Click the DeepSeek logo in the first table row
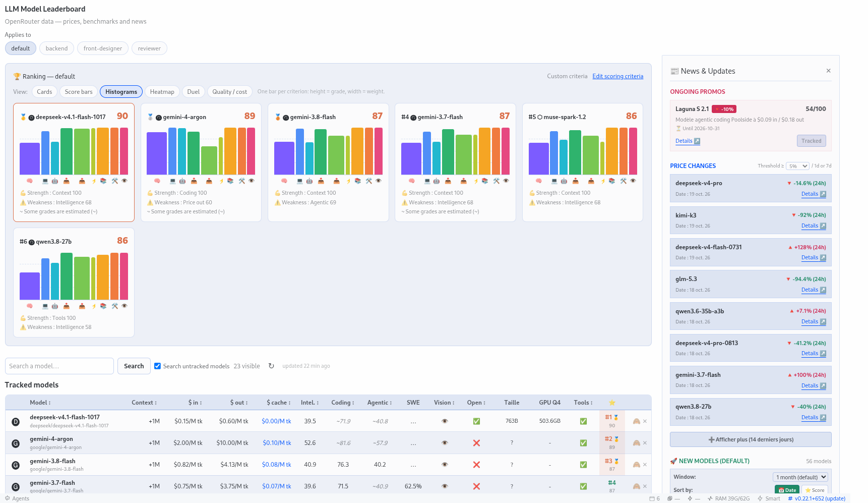This screenshot has width=868, height=503. pos(16,422)
